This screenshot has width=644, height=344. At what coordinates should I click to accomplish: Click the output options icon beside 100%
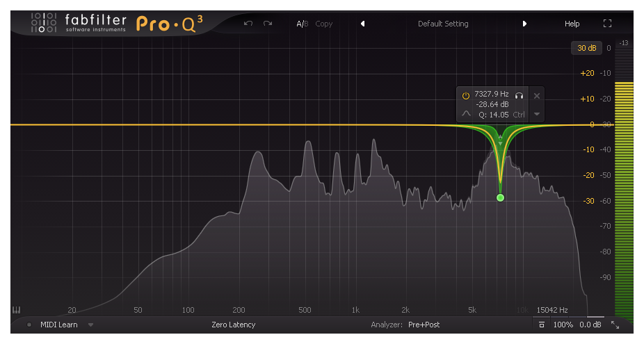542,325
